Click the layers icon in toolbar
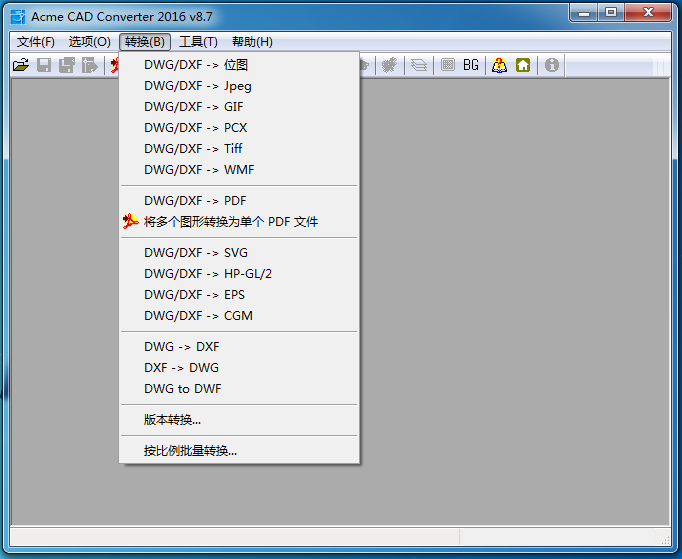 coord(419,65)
